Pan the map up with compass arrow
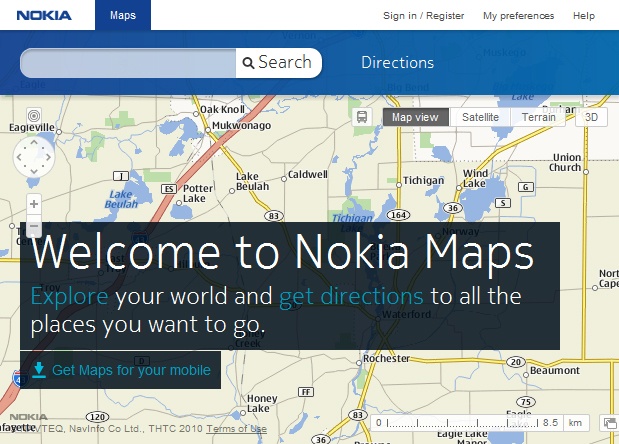This screenshot has width=619, height=444. (x=34, y=143)
